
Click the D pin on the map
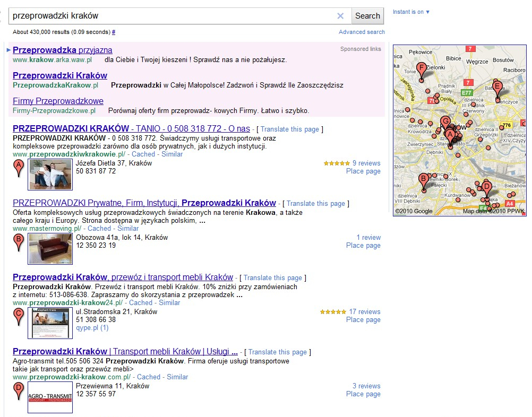(x=487, y=189)
